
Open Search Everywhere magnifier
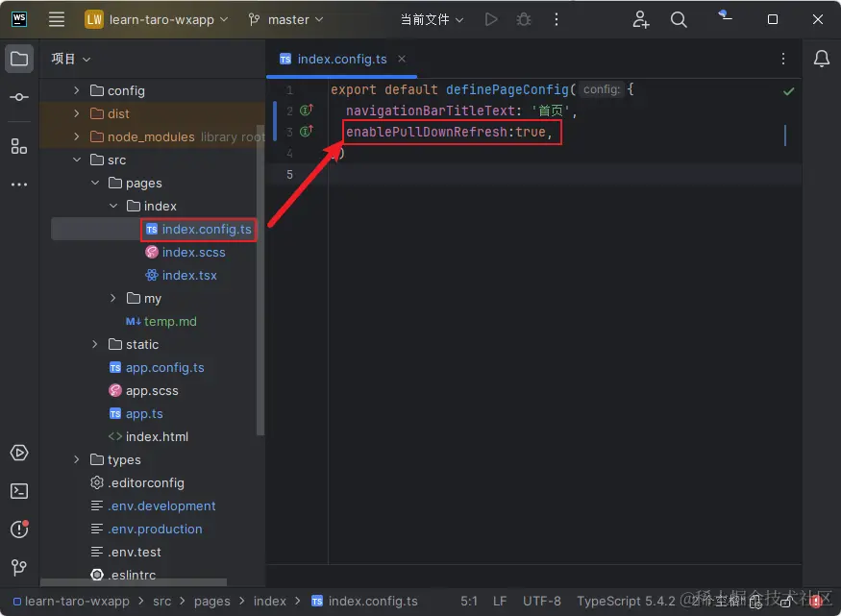click(679, 19)
